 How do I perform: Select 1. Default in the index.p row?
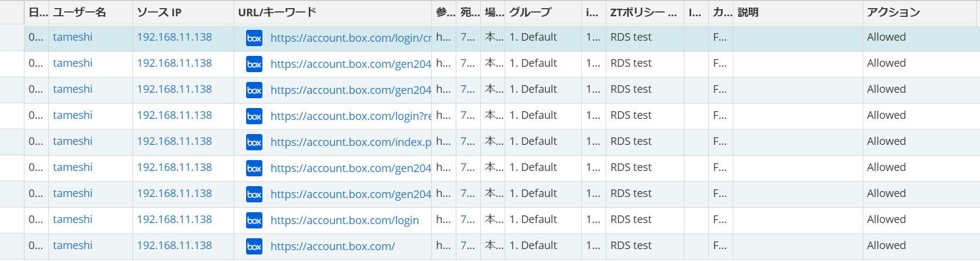[533, 141]
